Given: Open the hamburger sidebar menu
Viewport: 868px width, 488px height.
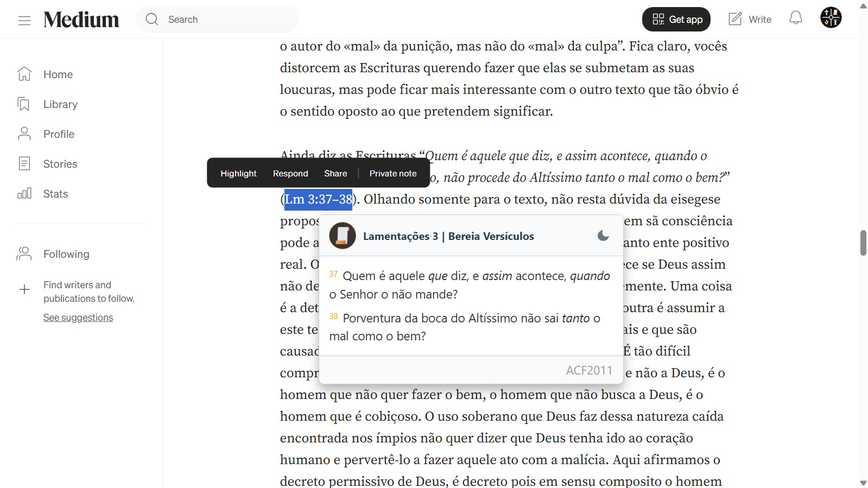Looking at the screenshot, I should [x=24, y=20].
